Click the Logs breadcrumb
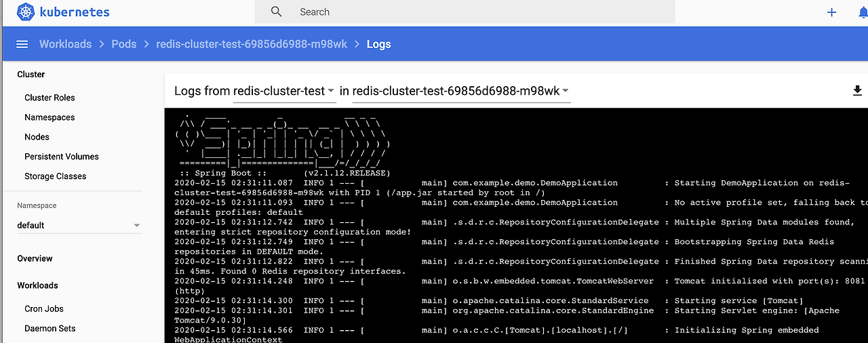The image size is (868, 343). pos(378,44)
